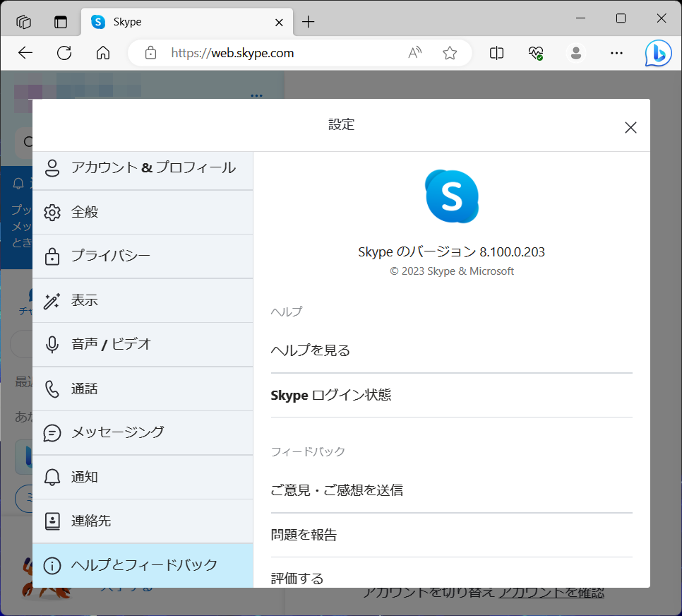Click 問題を報告
Viewport: 682px width, 616px height.
[x=451, y=535]
